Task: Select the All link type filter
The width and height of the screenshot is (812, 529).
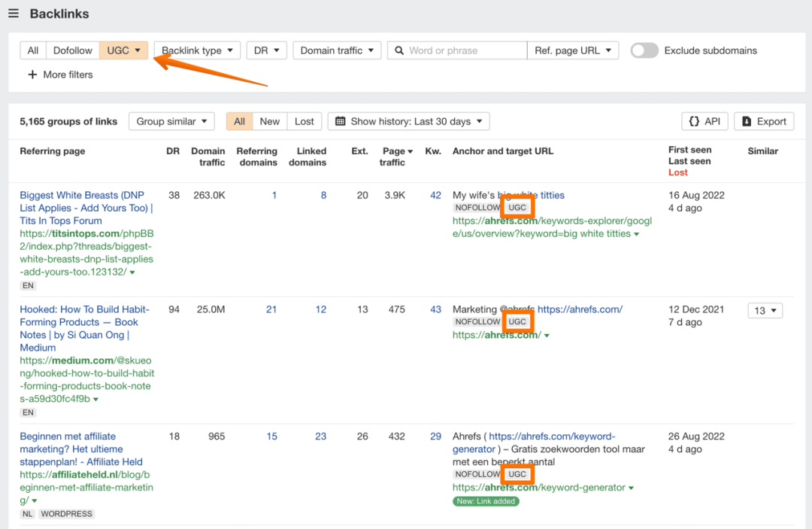Action: (x=32, y=50)
